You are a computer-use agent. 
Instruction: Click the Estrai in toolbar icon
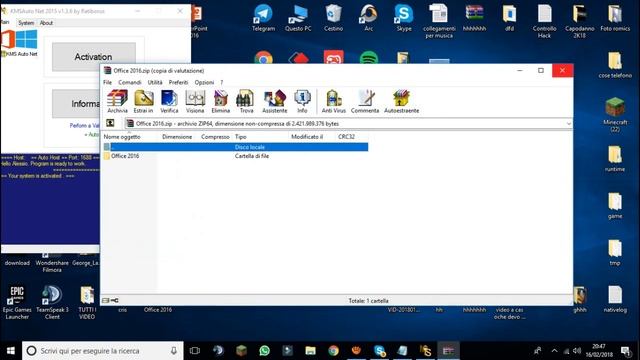pyautogui.click(x=143, y=101)
